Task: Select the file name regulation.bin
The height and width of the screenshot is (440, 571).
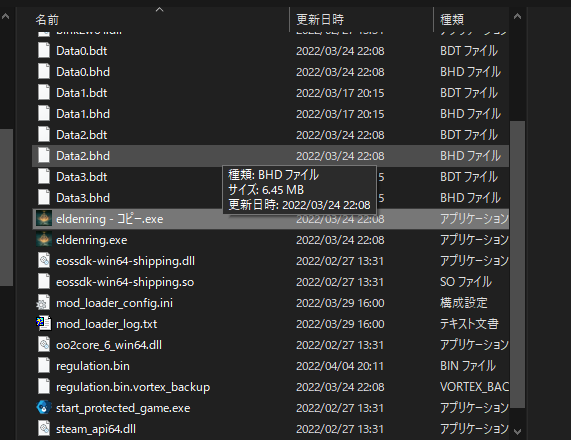Action: 93,366
